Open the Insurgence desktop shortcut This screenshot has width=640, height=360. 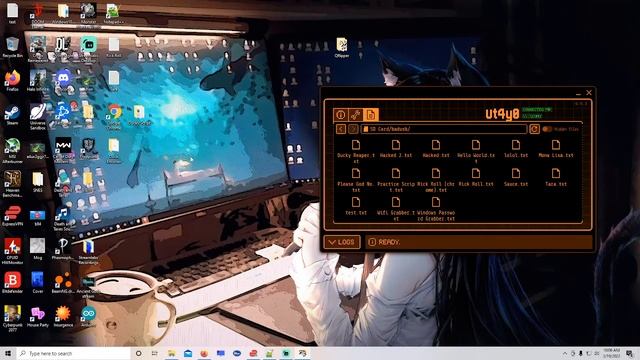(63, 317)
